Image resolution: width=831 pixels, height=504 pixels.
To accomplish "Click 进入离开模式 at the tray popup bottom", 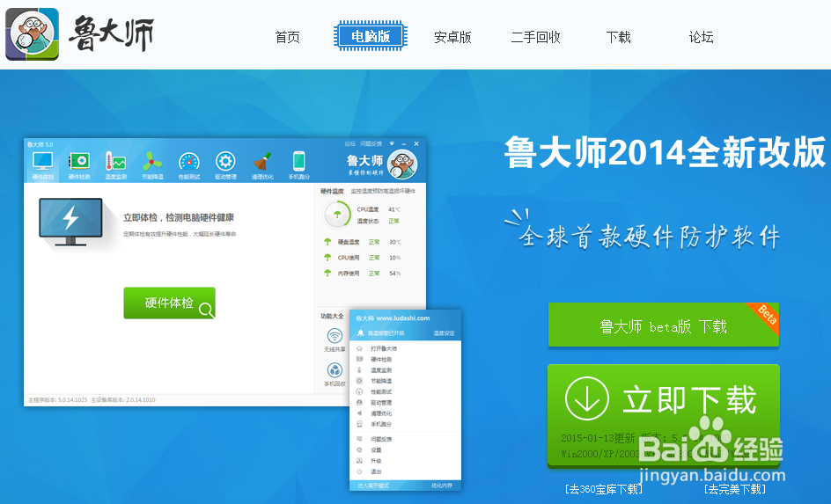I will [373, 486].
